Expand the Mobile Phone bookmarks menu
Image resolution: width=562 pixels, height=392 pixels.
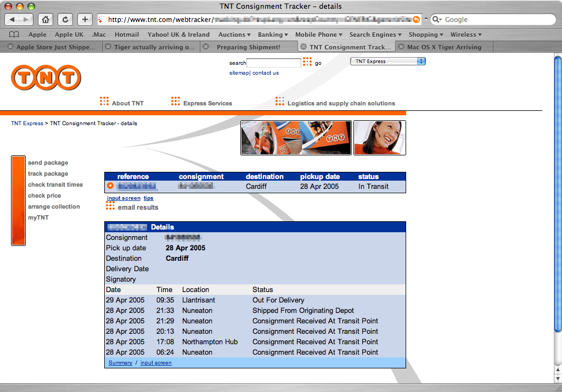319,35
